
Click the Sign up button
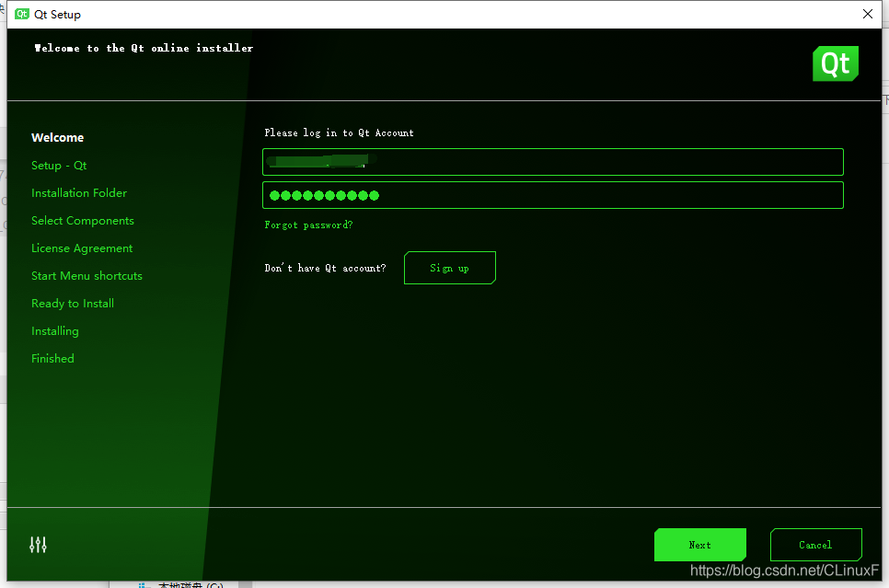[450, 268]
